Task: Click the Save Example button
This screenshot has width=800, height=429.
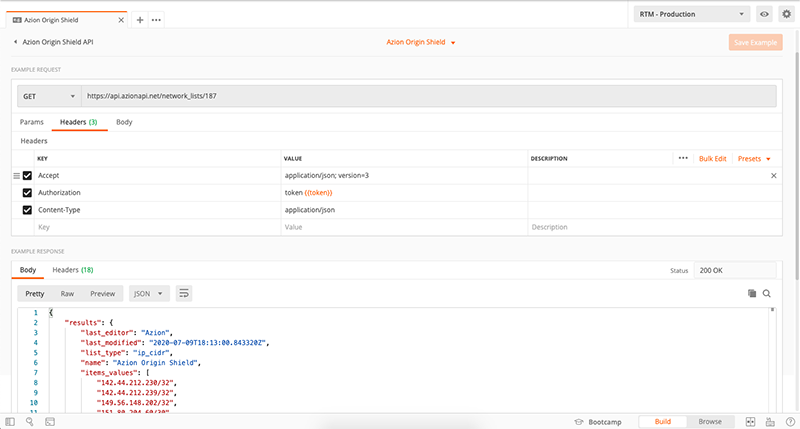Action: pyautogui.click(x=755, y=42)
